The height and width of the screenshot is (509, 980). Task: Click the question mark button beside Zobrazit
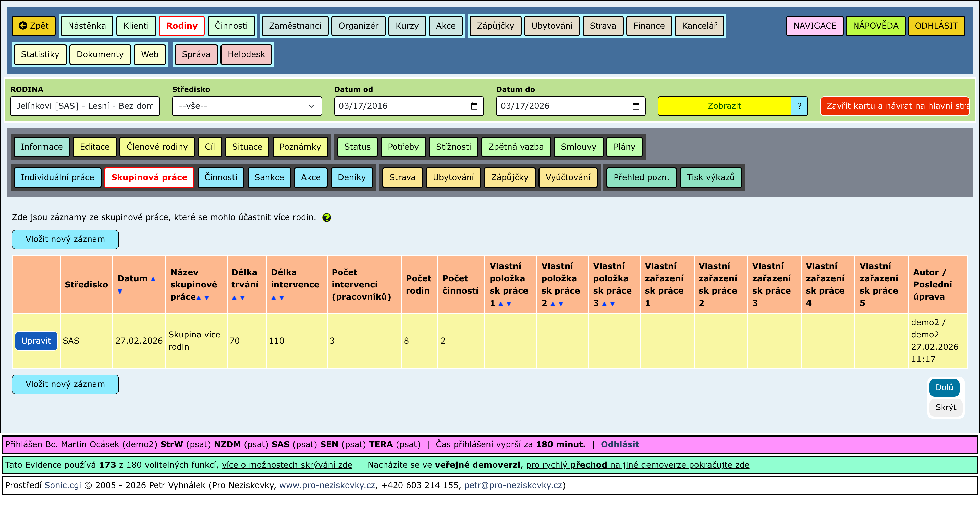(x=799, y=106)
